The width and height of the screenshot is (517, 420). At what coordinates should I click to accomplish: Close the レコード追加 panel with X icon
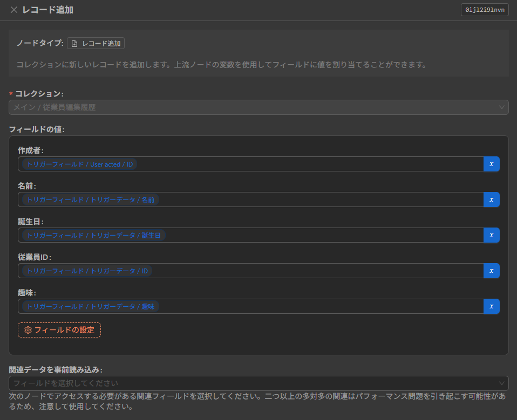coord(14,10)
